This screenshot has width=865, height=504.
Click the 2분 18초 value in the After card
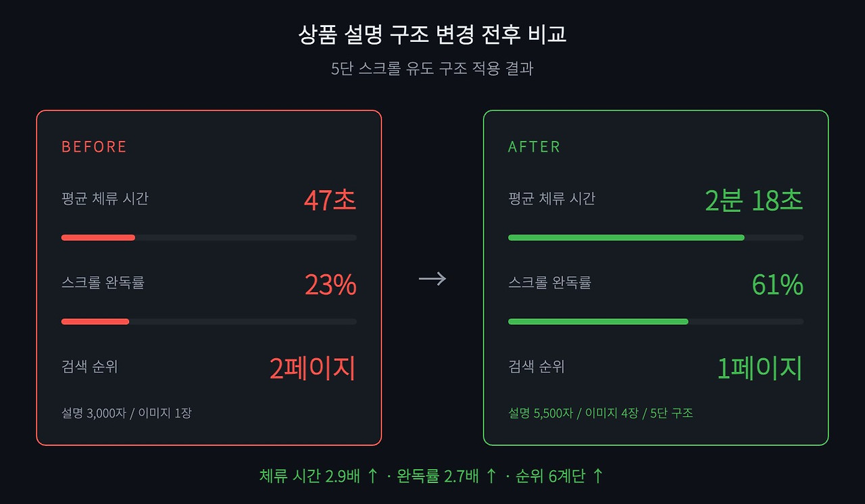pyautogui.click(x=754, y=200)
